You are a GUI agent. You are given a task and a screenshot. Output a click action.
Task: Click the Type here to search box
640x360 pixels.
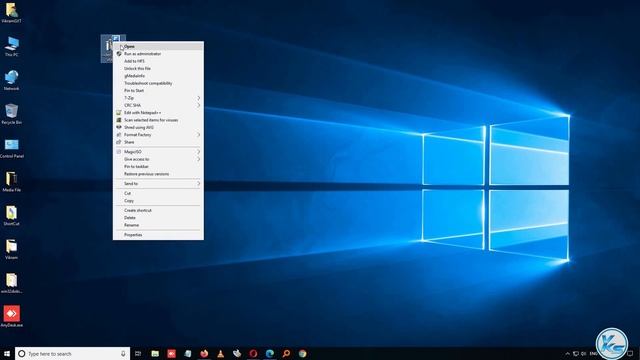point(73,353)
